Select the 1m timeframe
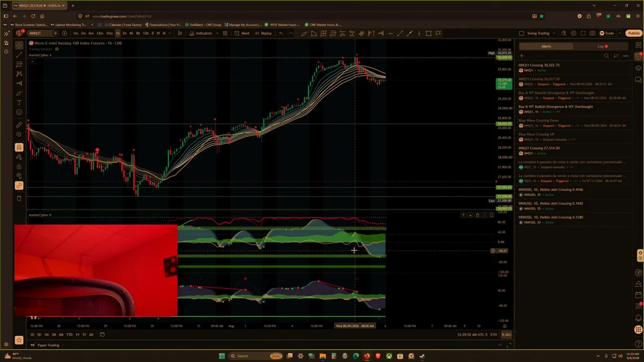Image resolution: width=644 pixels, height=362 pixels. tap(75, 33)
